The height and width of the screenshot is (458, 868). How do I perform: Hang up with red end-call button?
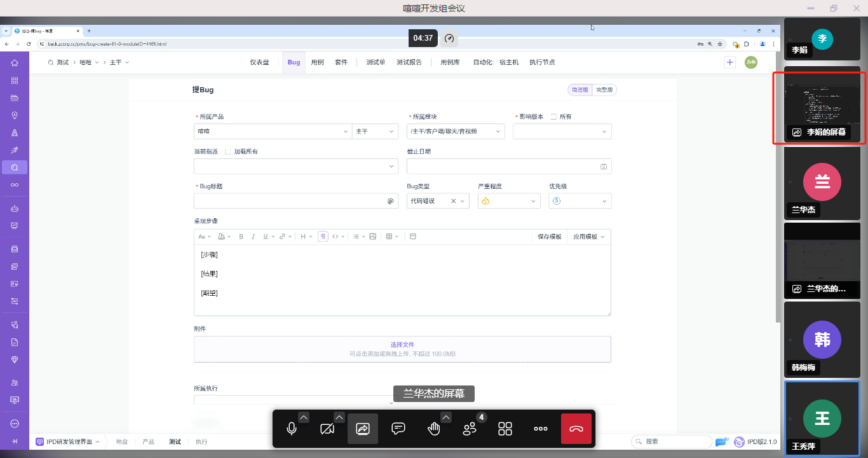pyautogui.click(x=576, y=429)
